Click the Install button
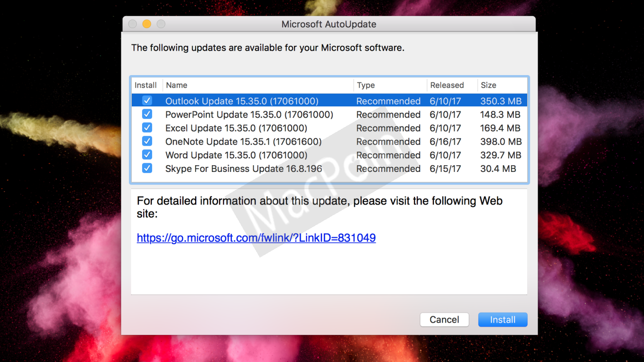 tap(503, 319)
